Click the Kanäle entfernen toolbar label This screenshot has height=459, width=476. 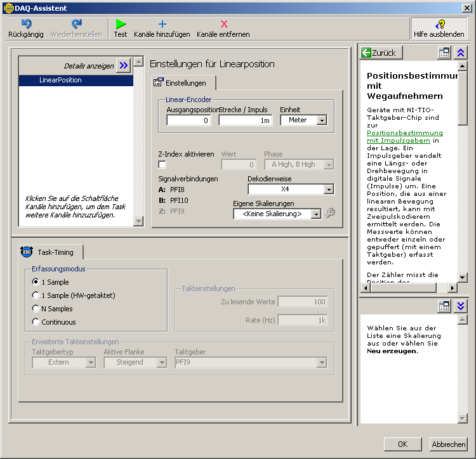point(223,34)
